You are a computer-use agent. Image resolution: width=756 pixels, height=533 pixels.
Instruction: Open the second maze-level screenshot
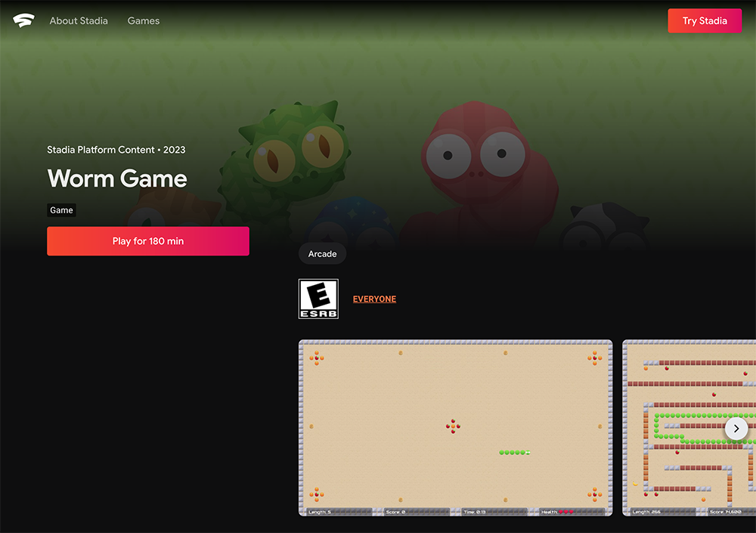pyautogui.click(x=689, y=428)
